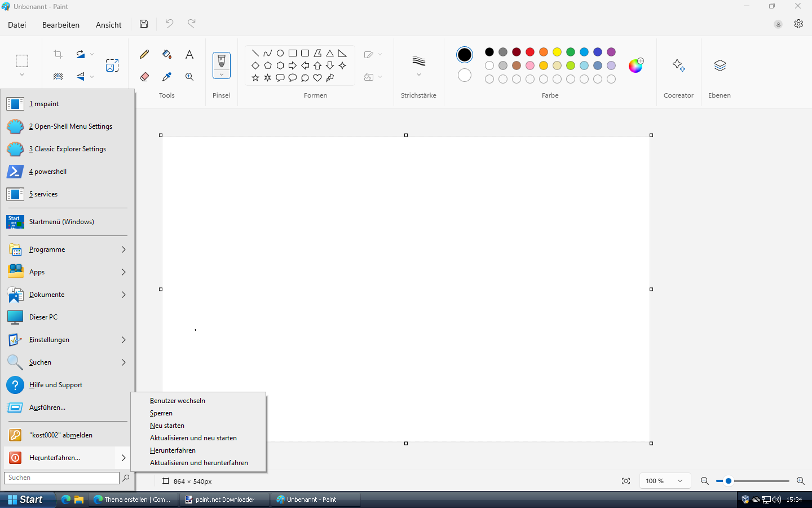
Task: Select the Fill with color tool
Action: point(167,54)
